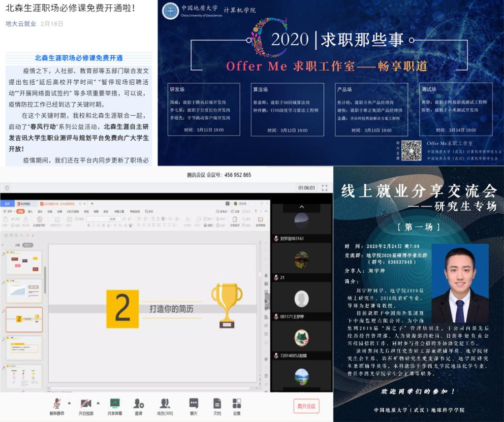
Task: Start screen sharing (共享屏幕)
Action: click(x=115, y=404)
